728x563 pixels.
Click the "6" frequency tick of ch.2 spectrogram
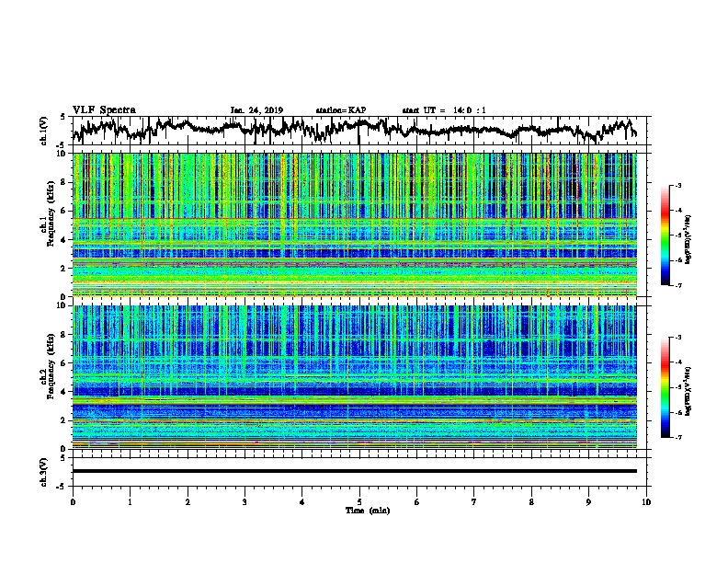pos(64,363)
